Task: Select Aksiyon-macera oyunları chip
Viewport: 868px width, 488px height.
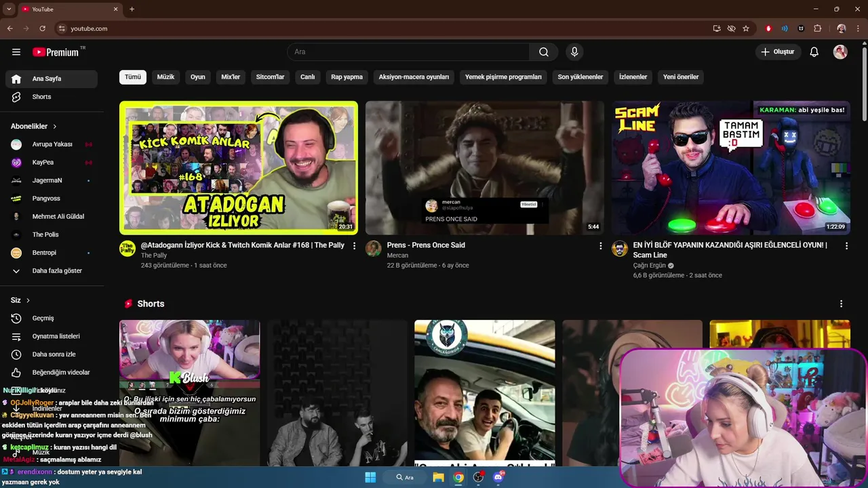Action: [x=414, y=77]
